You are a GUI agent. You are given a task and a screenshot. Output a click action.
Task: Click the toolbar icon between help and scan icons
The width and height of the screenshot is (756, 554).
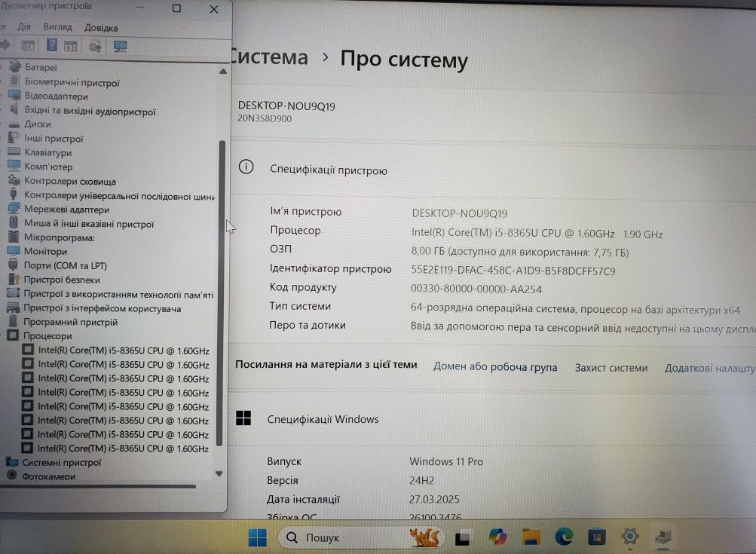coord(71,46)
